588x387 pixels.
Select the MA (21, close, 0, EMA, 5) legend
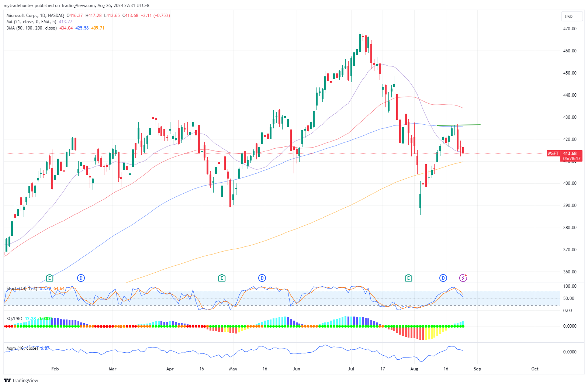[31, 22]
